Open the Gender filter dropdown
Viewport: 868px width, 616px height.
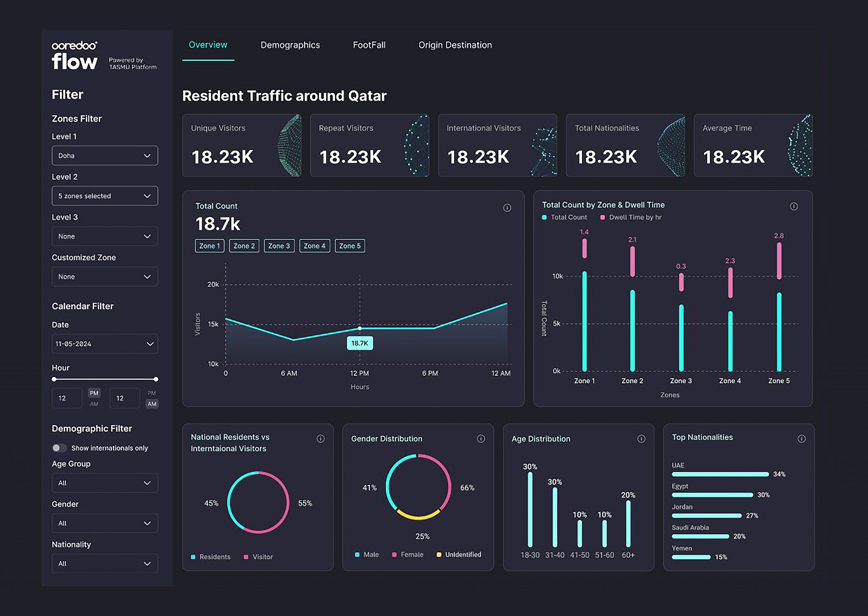[x=105, y=523]
